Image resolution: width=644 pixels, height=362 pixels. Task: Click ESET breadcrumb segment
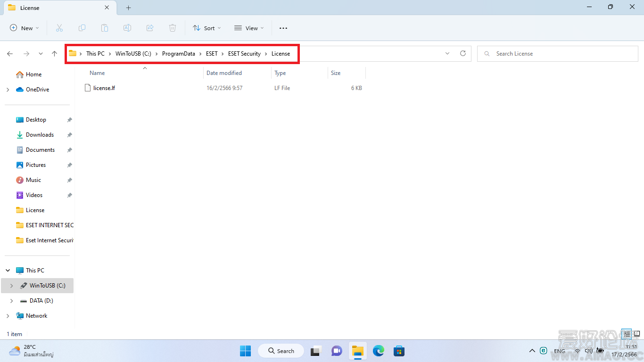[212, 54]
